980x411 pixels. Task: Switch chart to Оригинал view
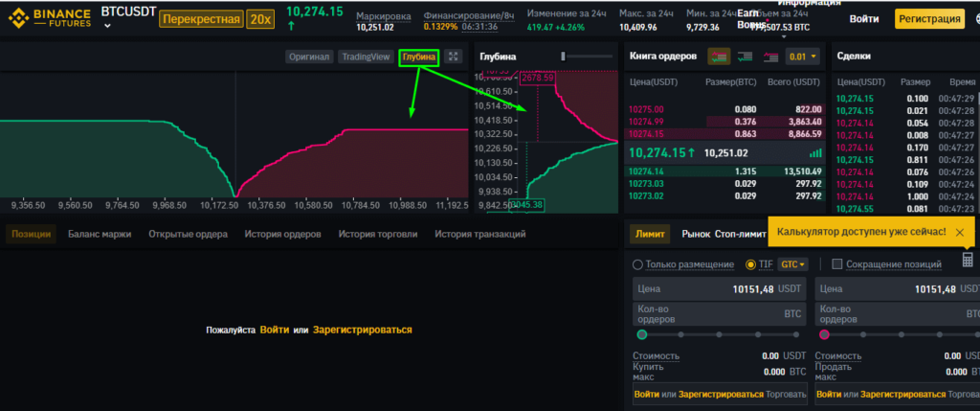coord(309,57)
